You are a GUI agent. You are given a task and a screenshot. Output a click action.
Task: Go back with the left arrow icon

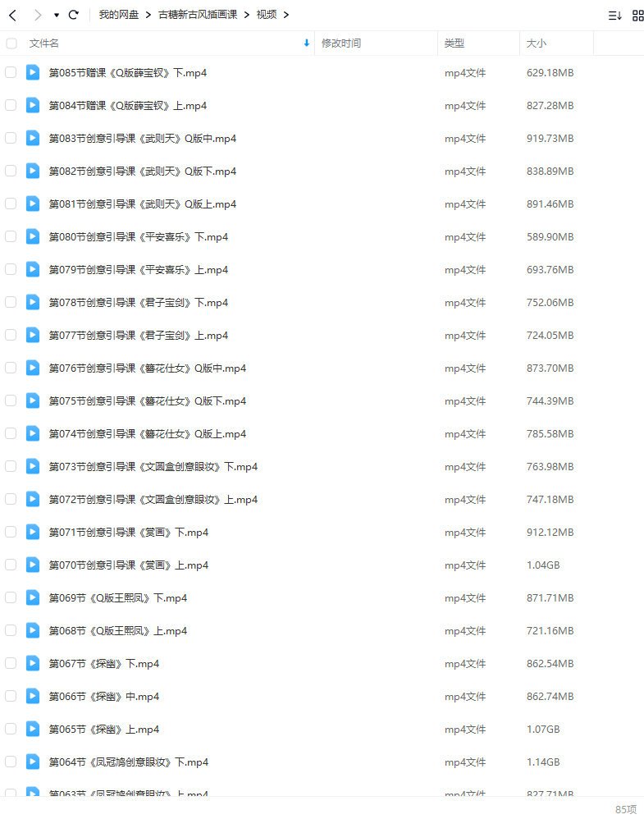coord(13,15)
